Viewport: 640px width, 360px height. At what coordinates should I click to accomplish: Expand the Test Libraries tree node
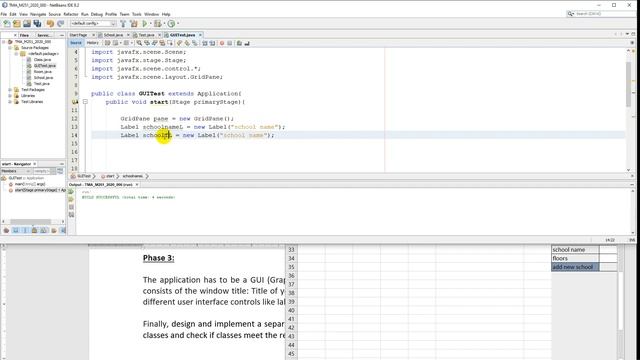(x=10, y=102)
